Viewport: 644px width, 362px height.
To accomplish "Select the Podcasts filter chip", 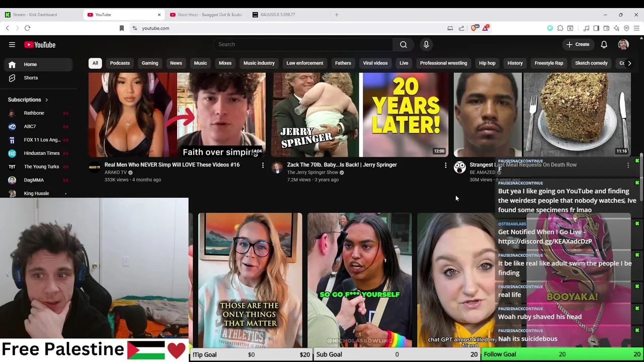I will pos(120,63).
